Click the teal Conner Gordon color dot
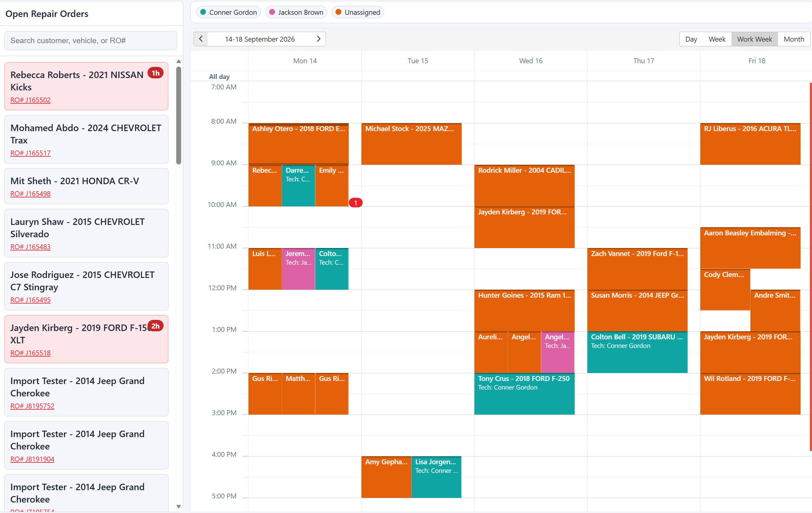The height and width of the screenshot is (513, 812). (x=203, y=12)
